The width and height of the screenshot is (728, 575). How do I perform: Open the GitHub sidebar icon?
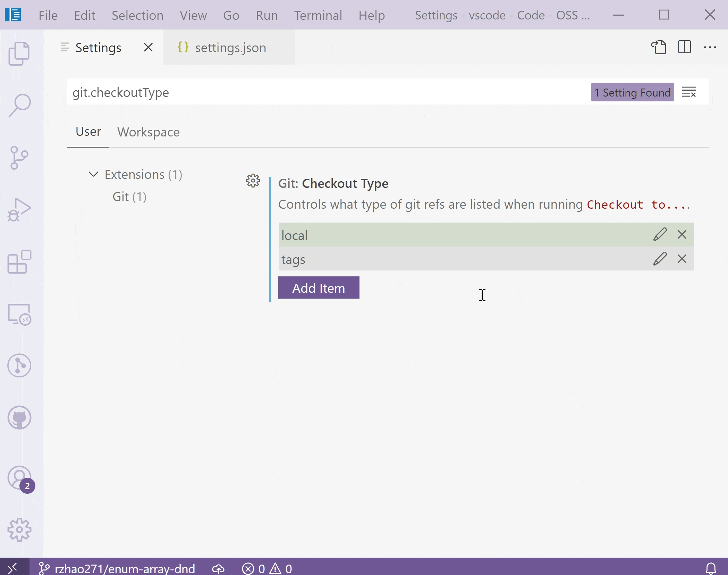(19, 417)
